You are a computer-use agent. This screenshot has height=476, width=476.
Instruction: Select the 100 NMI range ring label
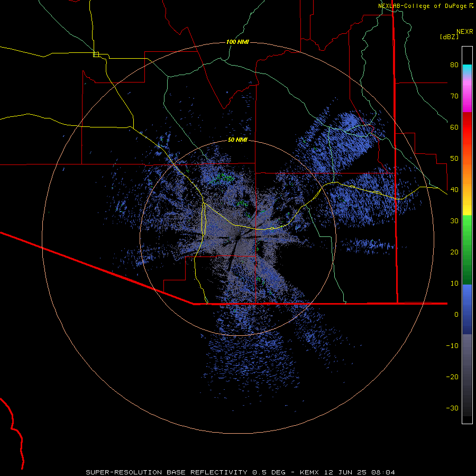pyautogui.click(x=237, y=42)
